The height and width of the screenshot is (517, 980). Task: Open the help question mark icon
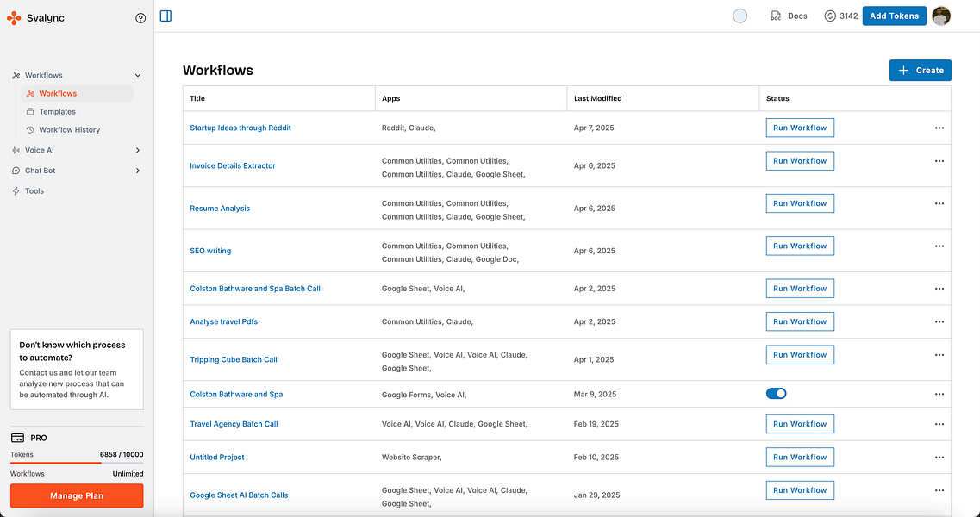click(x=140, y=18)
